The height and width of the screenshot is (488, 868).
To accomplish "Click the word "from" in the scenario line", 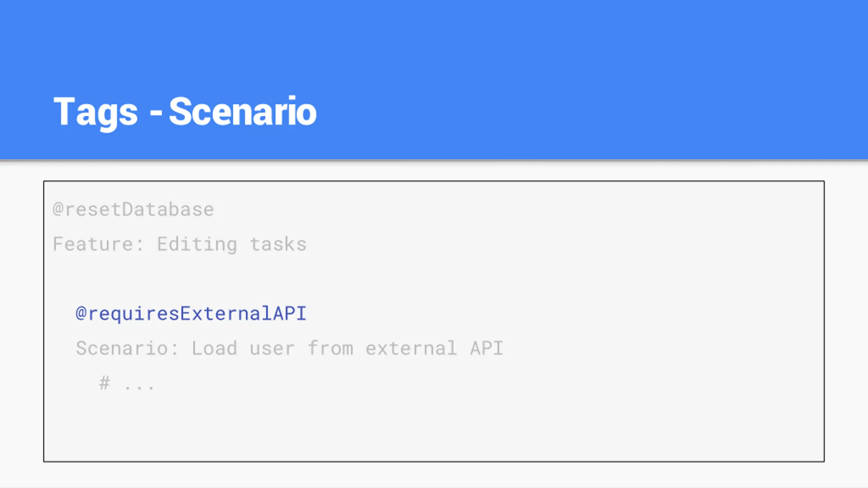I will click(331, 348).
